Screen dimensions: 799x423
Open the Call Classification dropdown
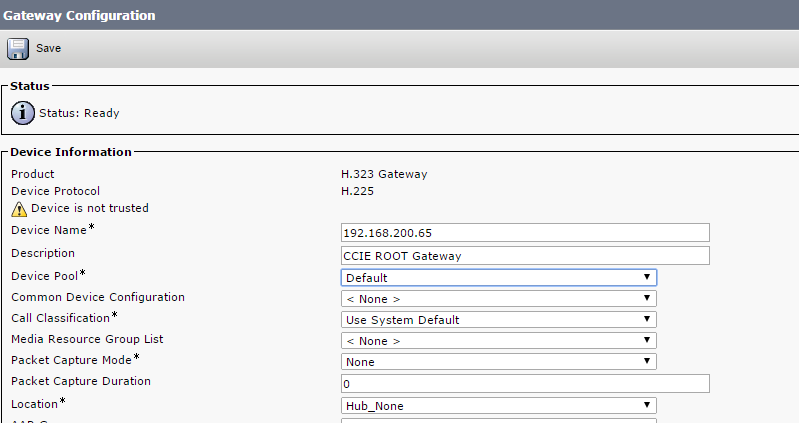tap(498, 320)
